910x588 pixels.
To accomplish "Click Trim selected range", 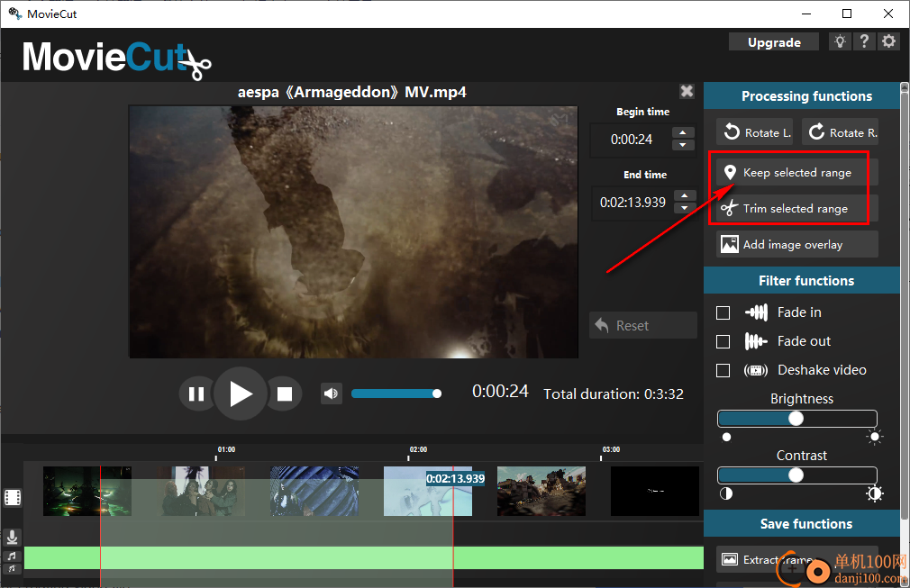I will pos(796,208).
